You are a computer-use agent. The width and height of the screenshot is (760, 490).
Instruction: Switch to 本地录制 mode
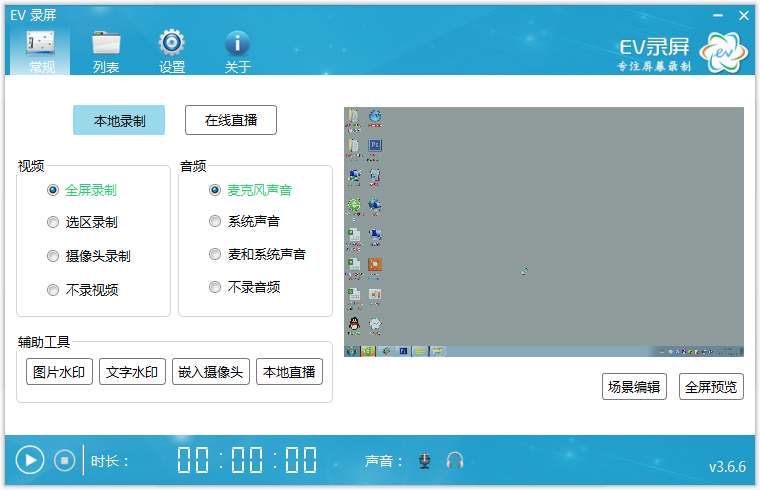point(119,120)
